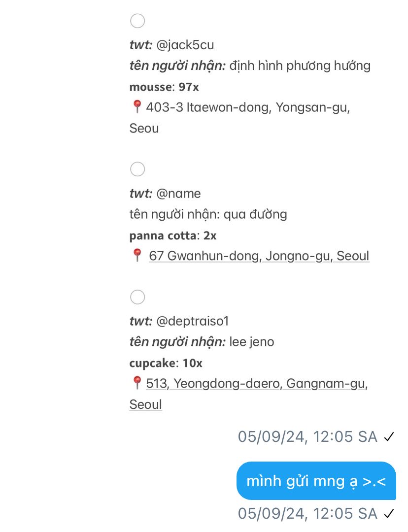Click the red pin beside 513, Yeongdong-daero
The image size is (408, 532).
(x=137, y=383)
